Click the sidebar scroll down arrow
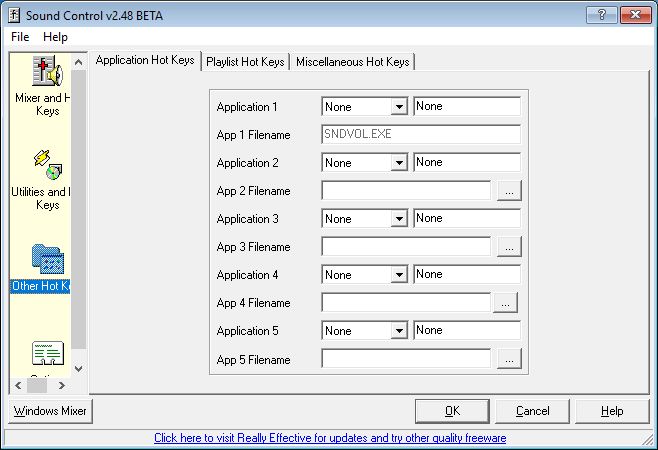 pyautogui.click(x=78, y=369)
